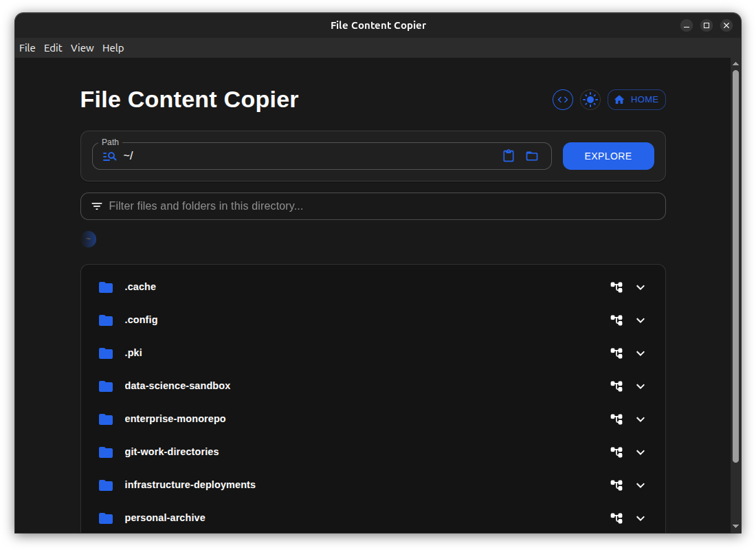Click the code view icon in header
This screenshot has height=550, width=756.
pos(563,100)
